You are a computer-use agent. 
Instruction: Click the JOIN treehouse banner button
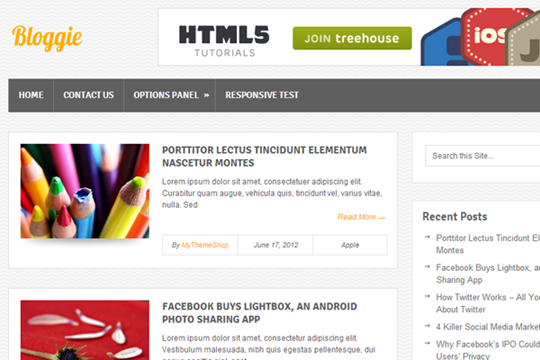tap(352, 38)
